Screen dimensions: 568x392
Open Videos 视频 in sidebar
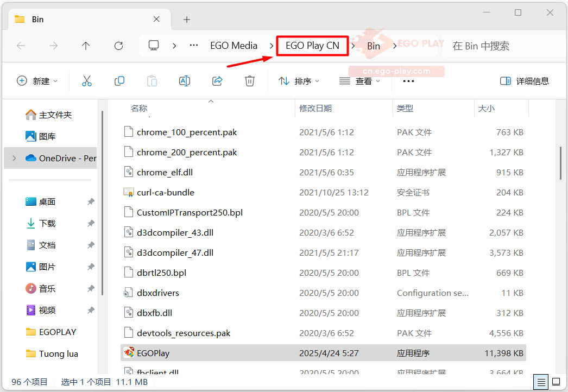[40, 310]
